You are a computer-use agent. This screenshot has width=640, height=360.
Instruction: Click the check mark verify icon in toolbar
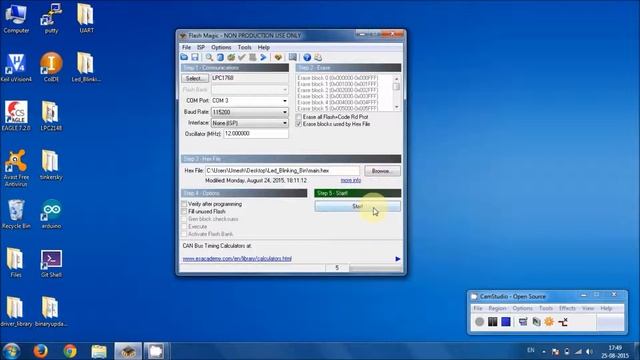[242, 58]
